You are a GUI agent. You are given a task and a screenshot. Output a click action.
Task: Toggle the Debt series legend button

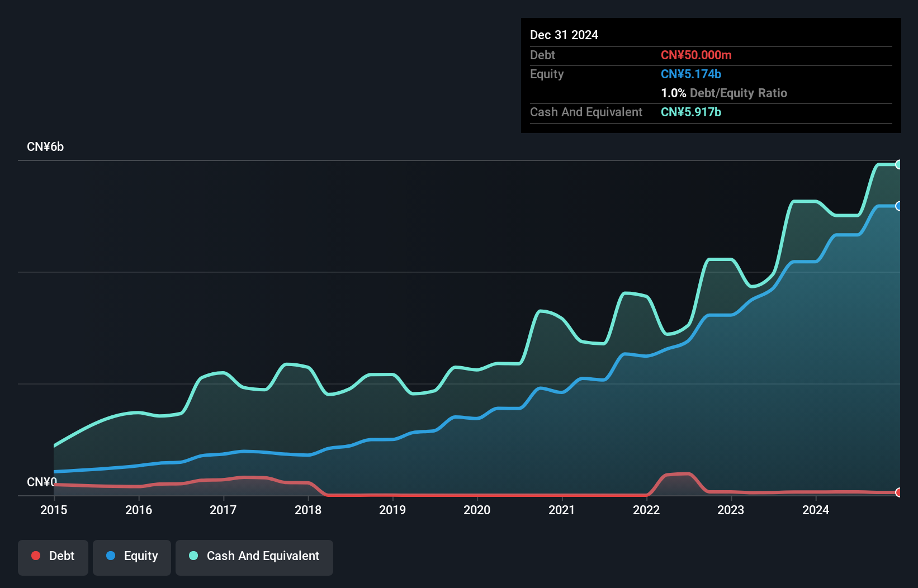click(x=53, y=557)
